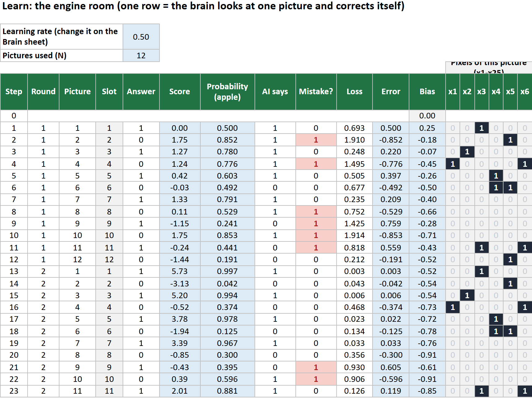The image size is (532, 398).
Task: Click the Probability (apple) column header
Action: (228, 92)
